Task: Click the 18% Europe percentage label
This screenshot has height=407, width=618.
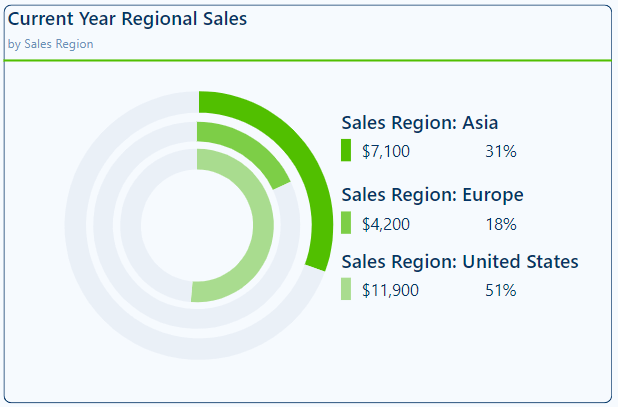Action: pyautogui.click(x=500, y=224)
